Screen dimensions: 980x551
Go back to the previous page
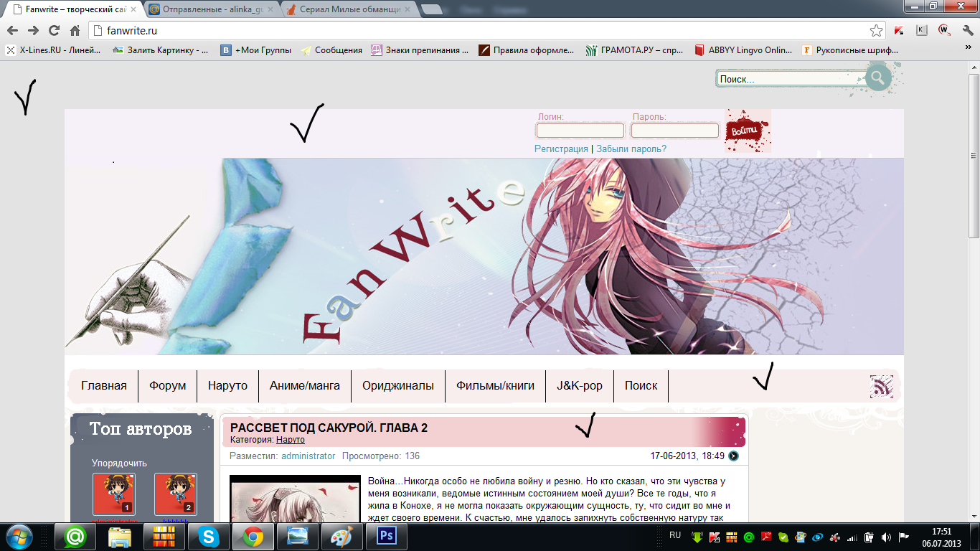click(12, 31)
